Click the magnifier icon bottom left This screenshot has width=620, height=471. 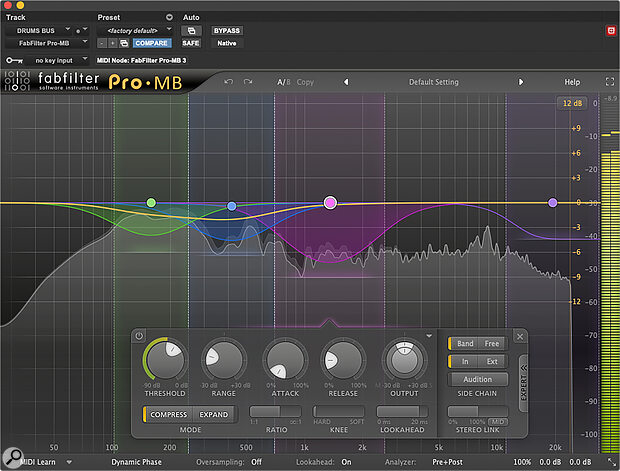point(13,457)
